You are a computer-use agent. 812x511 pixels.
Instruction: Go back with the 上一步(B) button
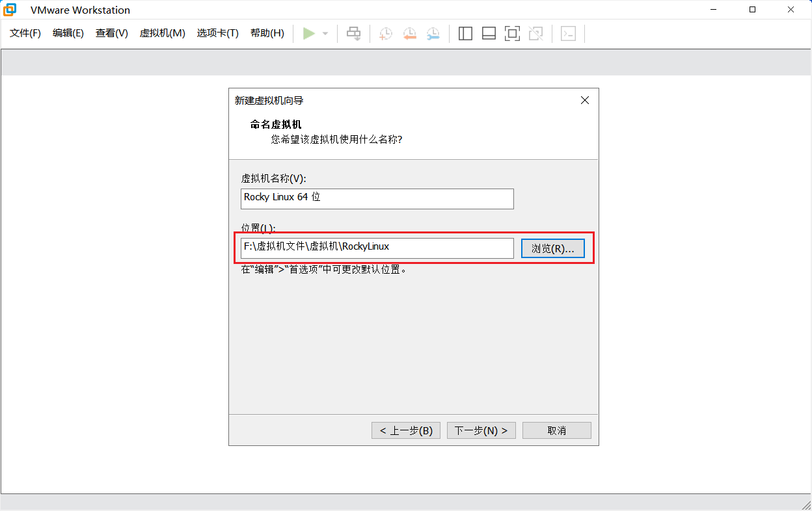pyautogui.click(x=406, y=430)
